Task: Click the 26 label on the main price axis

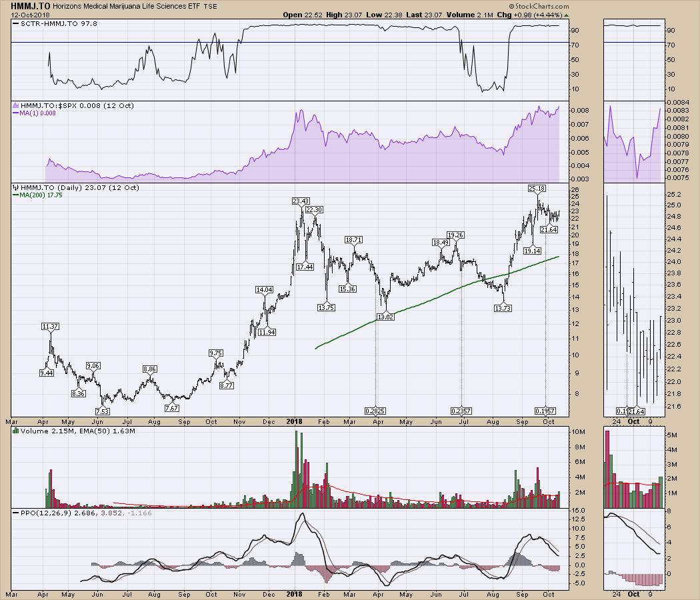Action: coord(575,190)
